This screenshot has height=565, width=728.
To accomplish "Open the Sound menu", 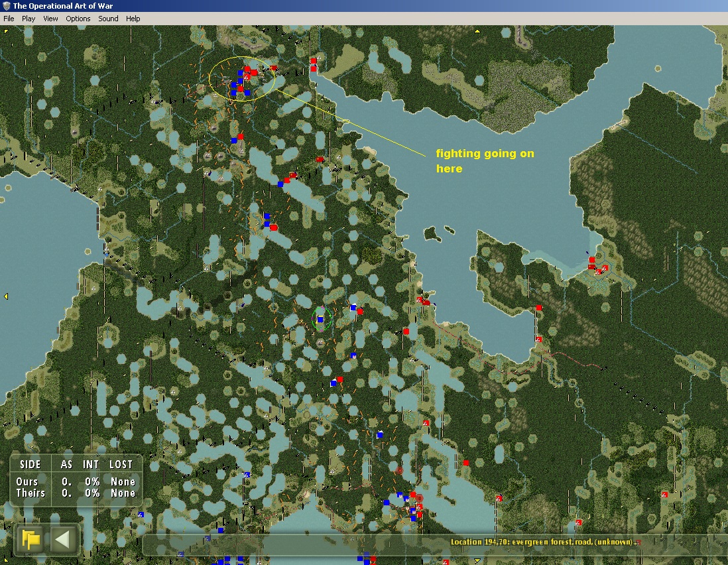I will point(108,19).
